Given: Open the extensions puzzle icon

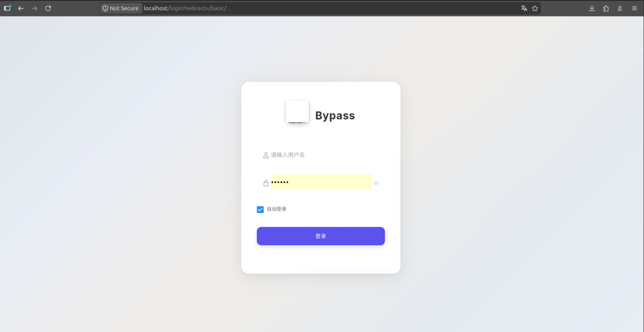Looking at the screenshot, I should pyautogui.click(x=606, y=8).
